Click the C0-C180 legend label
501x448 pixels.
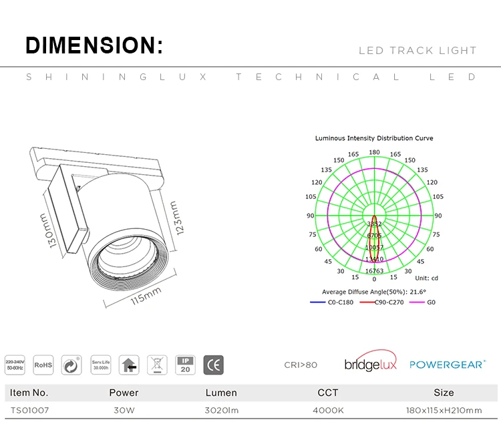tap(341, 302)
